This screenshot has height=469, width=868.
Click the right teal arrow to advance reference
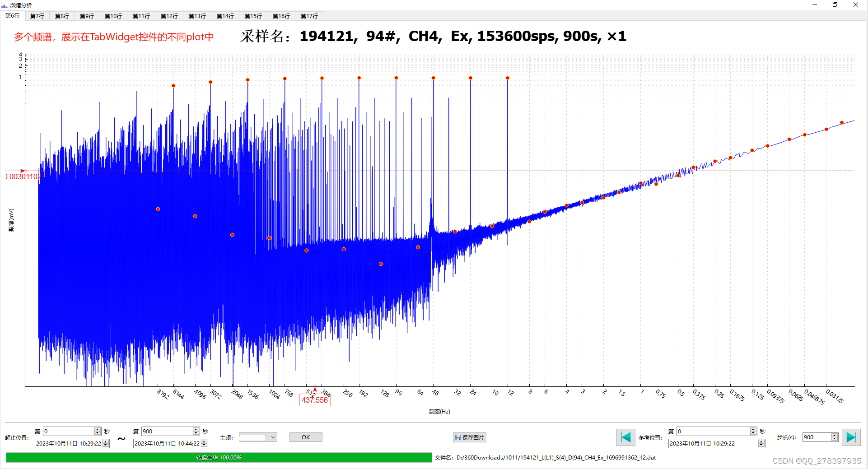pyautogui.click(x=851, y=437)
